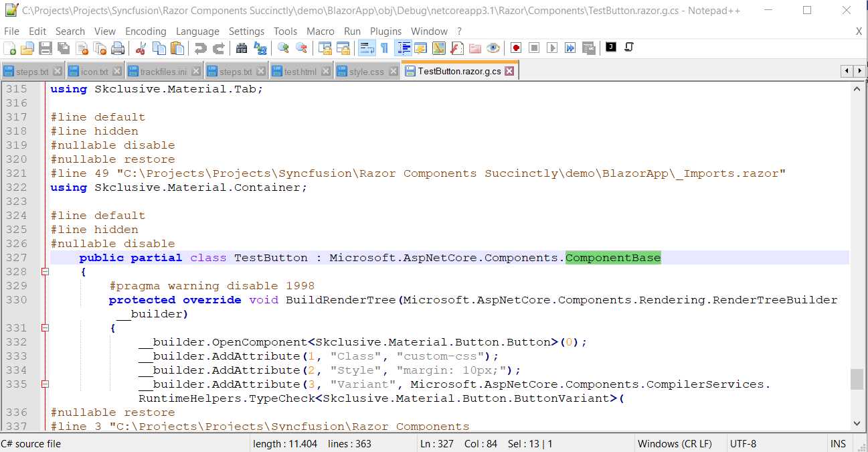Create a new document with New icon
The height and width of the screenshot is (452, 868).
[10, 48]
